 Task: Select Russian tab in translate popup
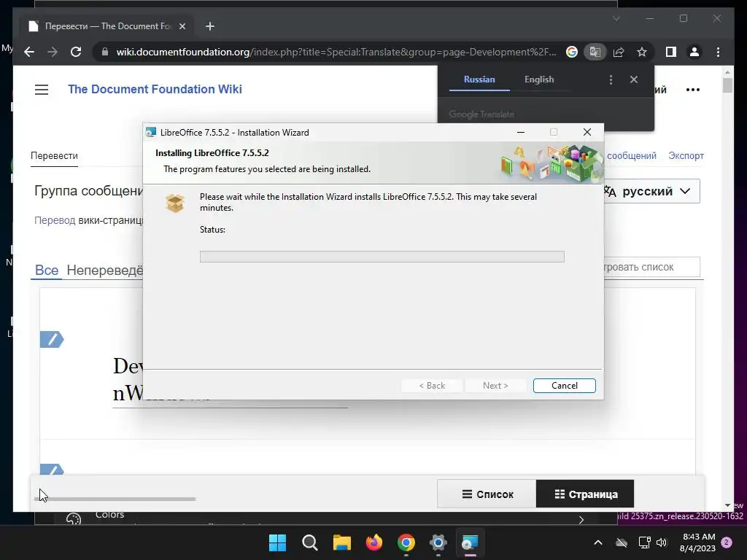click(479, 79)
